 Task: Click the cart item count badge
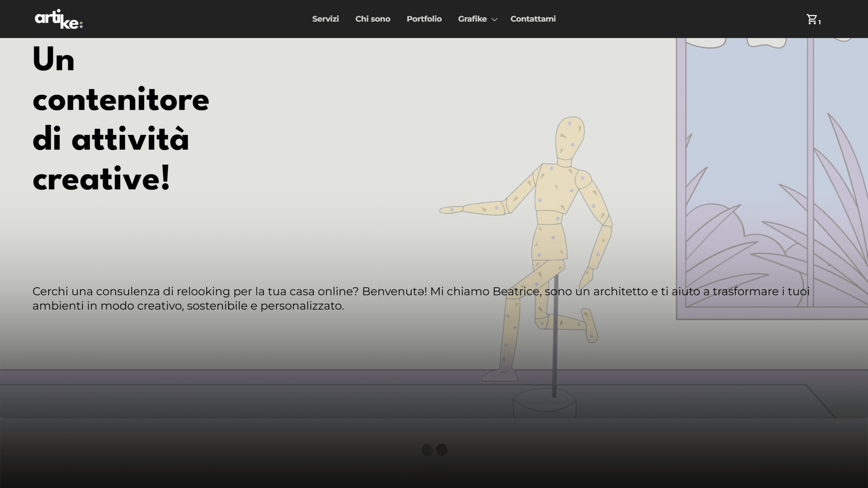tap(819, 22)
